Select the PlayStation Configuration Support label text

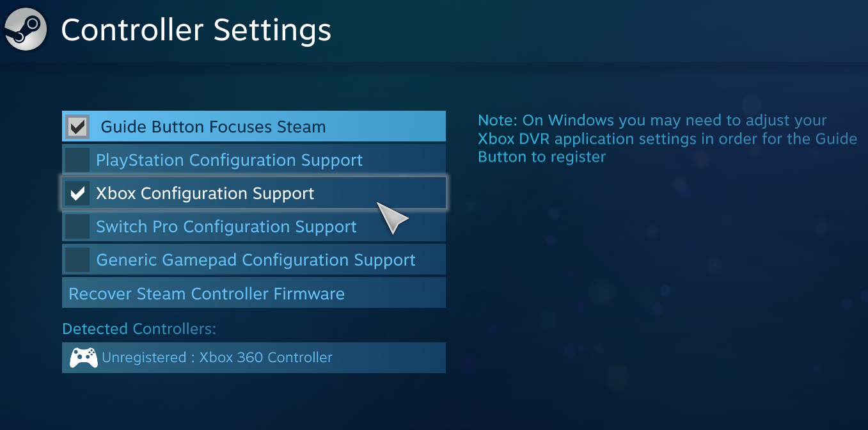[x=229, y=160]
